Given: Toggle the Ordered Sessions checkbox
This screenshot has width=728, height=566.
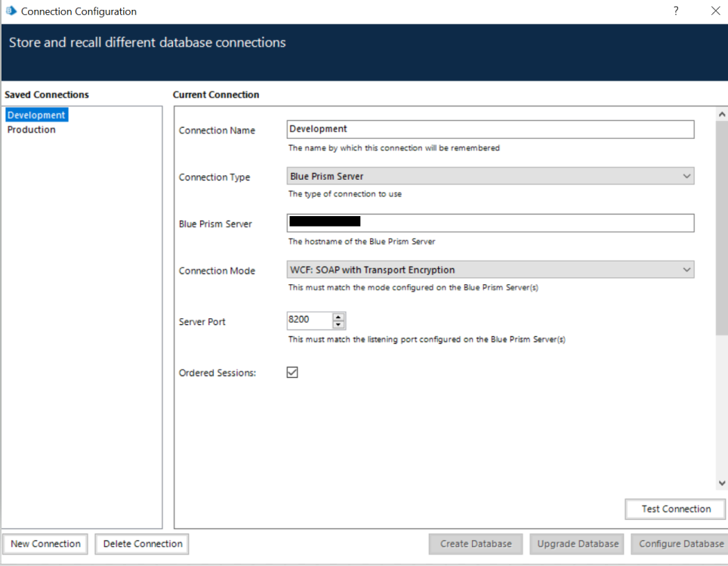Looking at the screenshot, I should 292,373.
